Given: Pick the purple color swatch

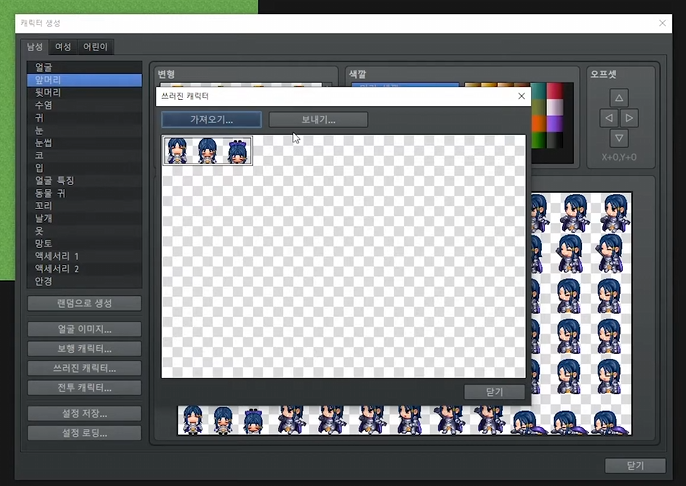Looking at the screenshot, I should 555,124.
